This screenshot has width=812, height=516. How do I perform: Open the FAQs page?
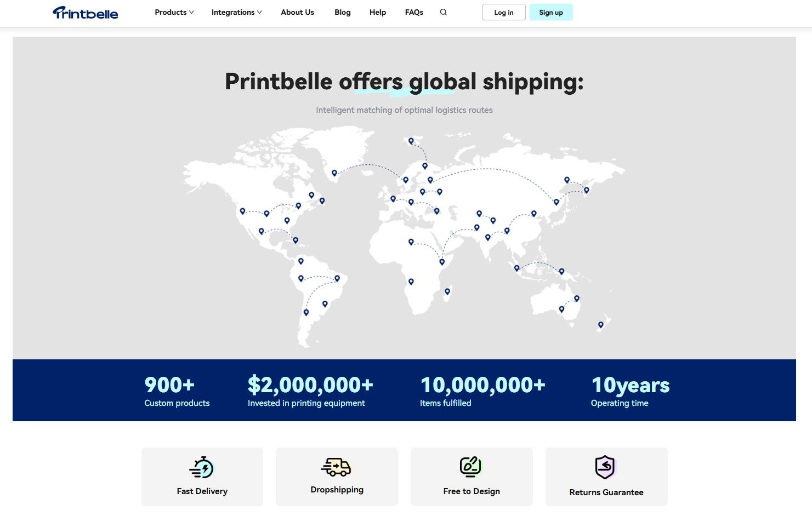coord(414,12)
